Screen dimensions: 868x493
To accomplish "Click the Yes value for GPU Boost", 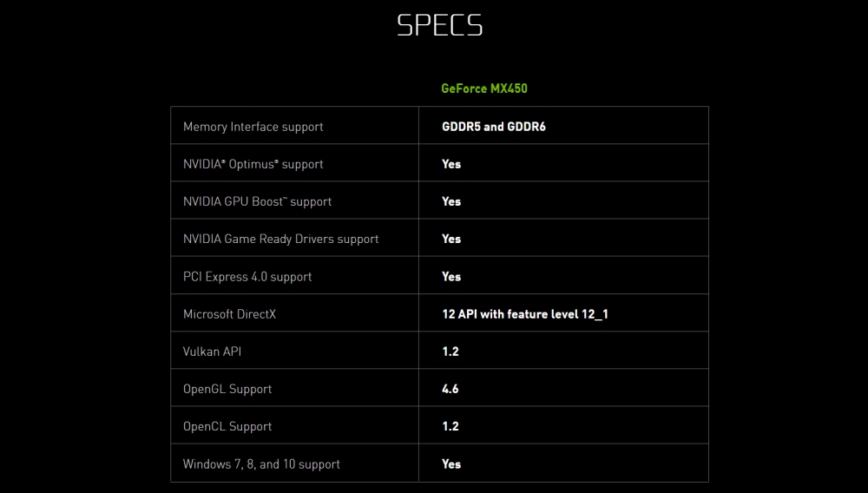I will [x=451, y=201].
